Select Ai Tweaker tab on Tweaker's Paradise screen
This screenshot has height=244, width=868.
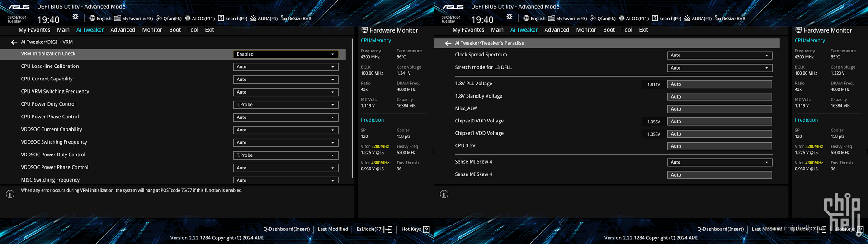pos(524,30)
